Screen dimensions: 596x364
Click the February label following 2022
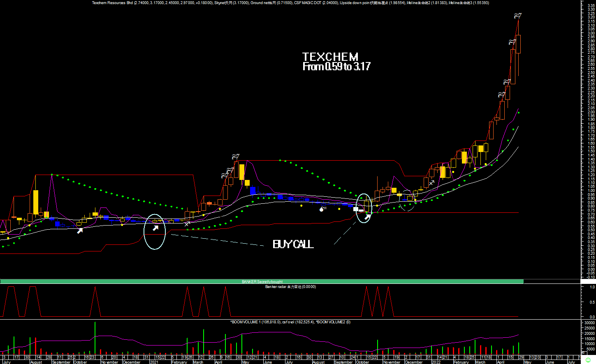pyautogui.click(x=461, y=362)
